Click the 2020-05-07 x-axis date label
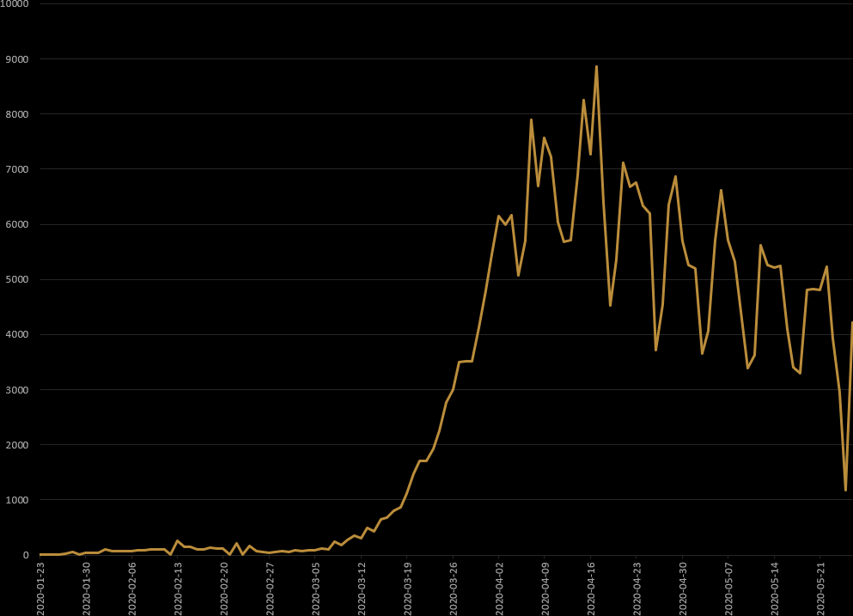The image size is (853, 616). pyautogui.click(x=729, y=588)
